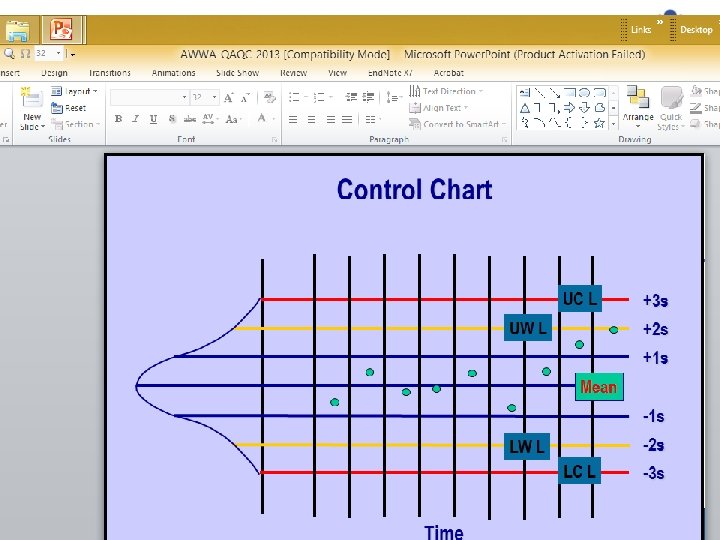
Task: Select the Oval shape
Action: 584,92
